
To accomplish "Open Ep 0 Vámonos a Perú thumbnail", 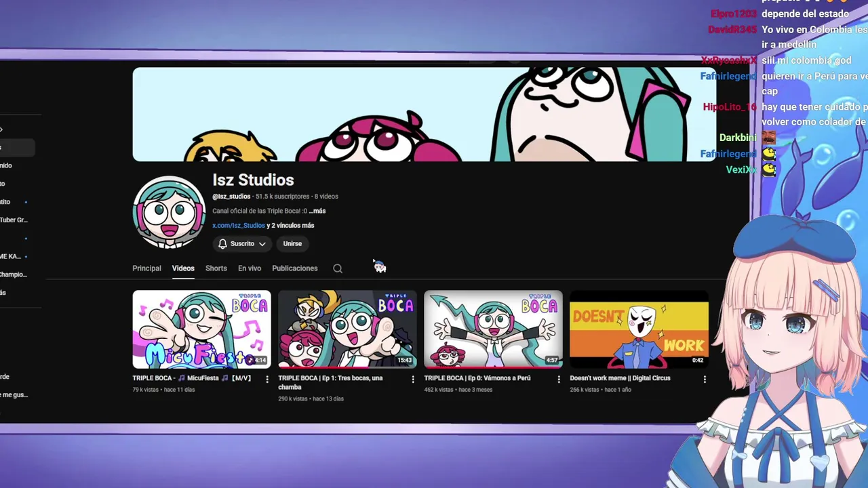I will coord(493,329).
